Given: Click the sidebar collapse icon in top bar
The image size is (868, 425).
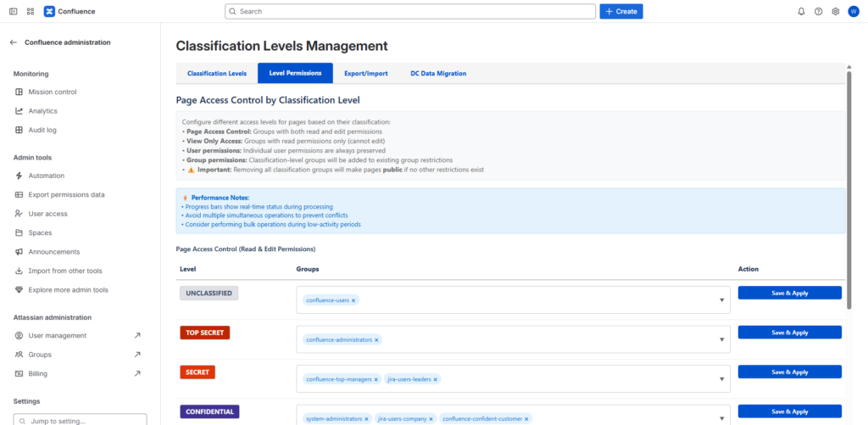Looking at the screenshot, I should (x=13, y=12).
